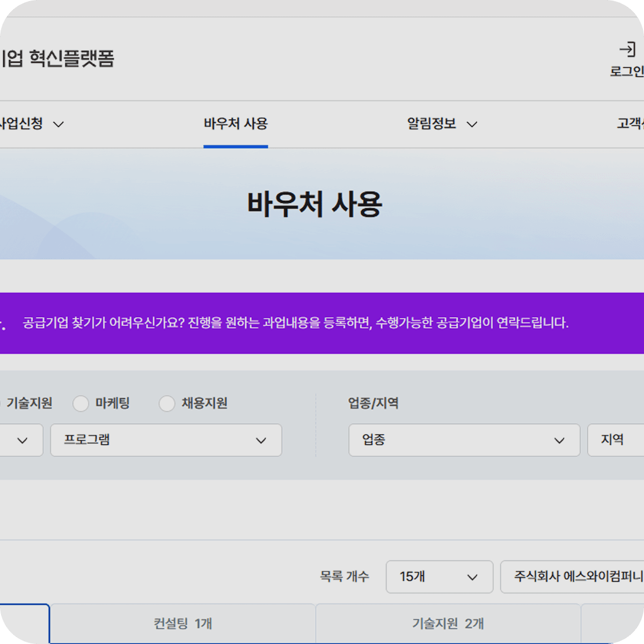Open the 프로그램 dropdown
Viewport: 644px width, 644px height.
point(166,440)
